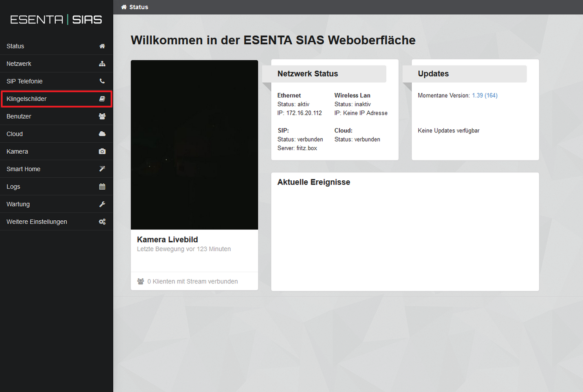Click the 'Updates' panel heading
This screenshot has height=392, width=583.
(x=433, y=74)
